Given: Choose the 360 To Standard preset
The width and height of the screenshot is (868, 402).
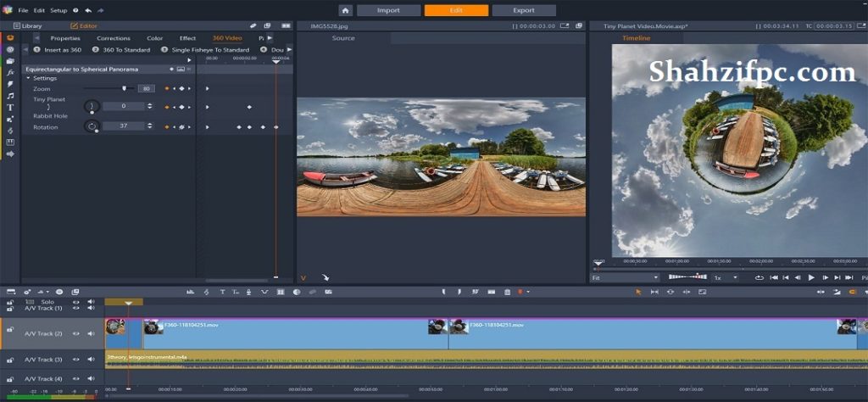Looking at the screenshot, I should tap(121, 50).
